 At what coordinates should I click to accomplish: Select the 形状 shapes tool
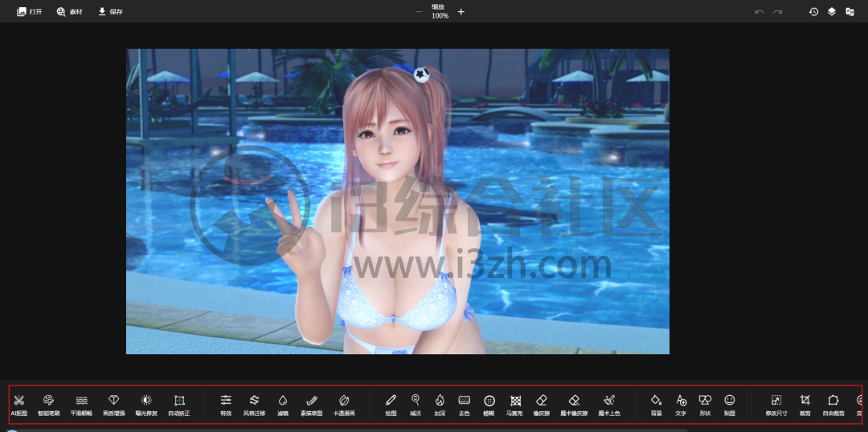(705, 405)
